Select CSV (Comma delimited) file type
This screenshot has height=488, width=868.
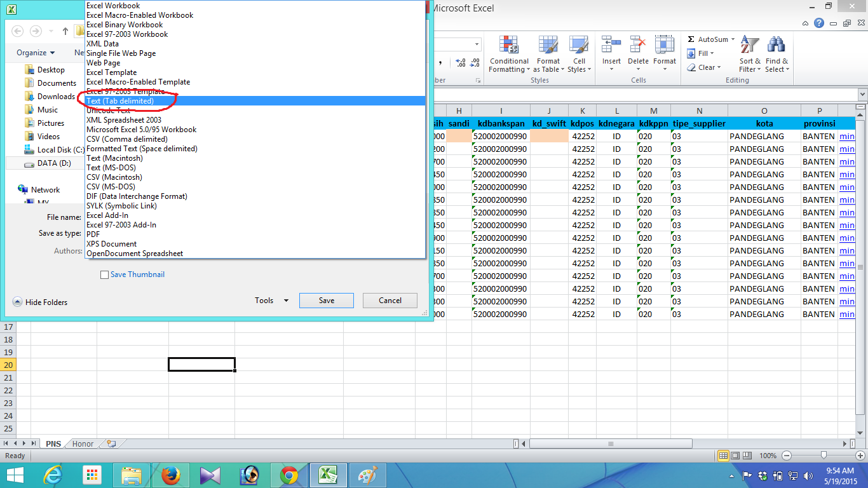[x=255, y=139]
